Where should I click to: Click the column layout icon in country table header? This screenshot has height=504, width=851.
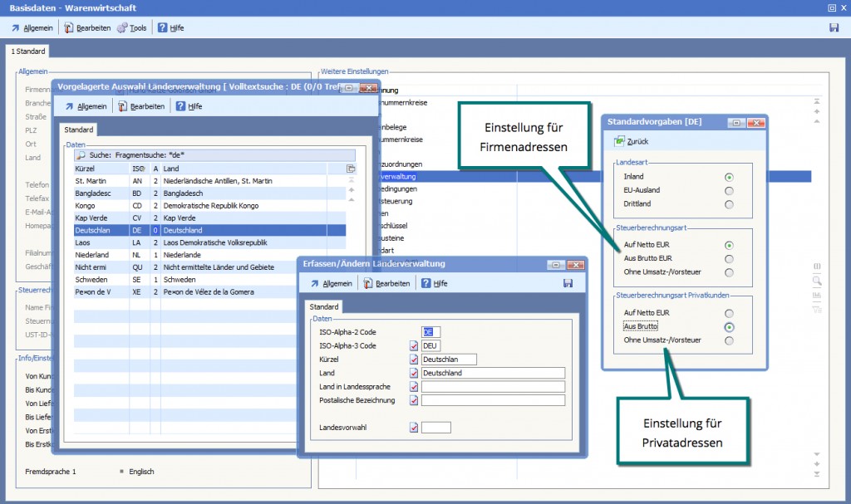click(x=351, y=169)
